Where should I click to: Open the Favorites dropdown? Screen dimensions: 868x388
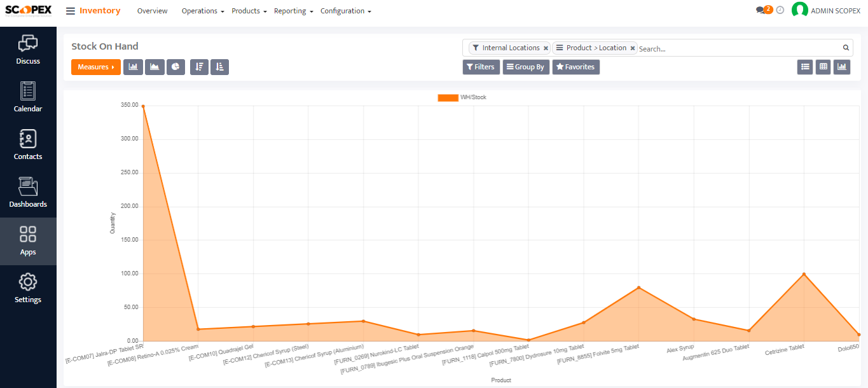point(575,67)
